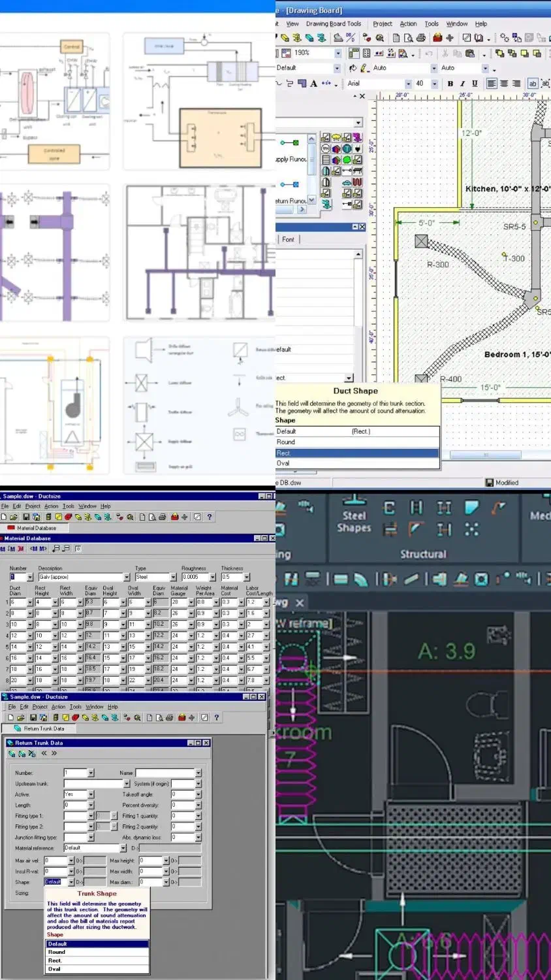551x980 pixels.
Task: Toggle Bold in Drawing Board toolbar
Action: pyautogui.click(x=450, y=84)
